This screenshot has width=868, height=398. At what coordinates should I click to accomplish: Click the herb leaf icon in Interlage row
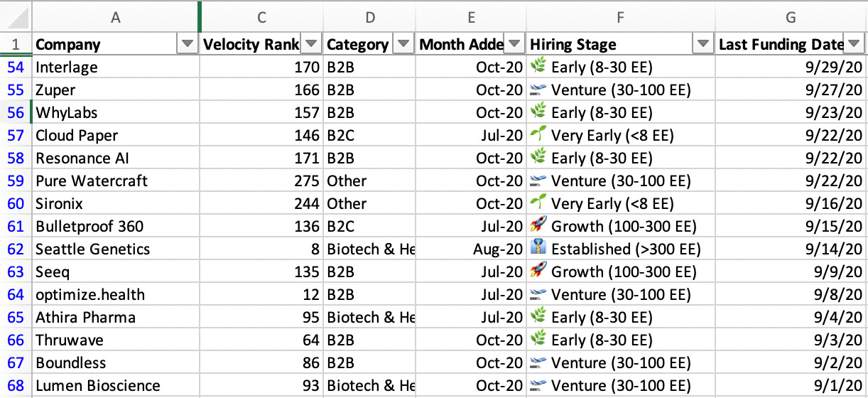pyautogui.click(x=538, y=67)
